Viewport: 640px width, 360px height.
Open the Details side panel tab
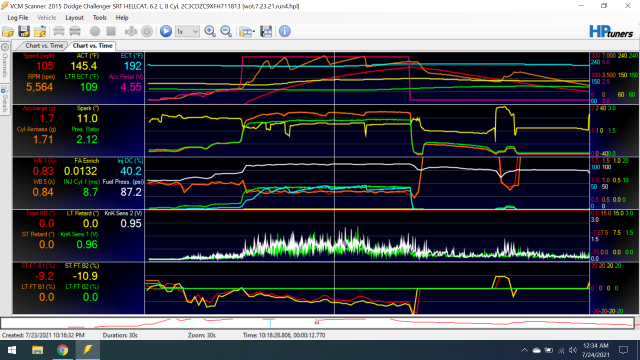pyautogui.click(x=5, y=100)
